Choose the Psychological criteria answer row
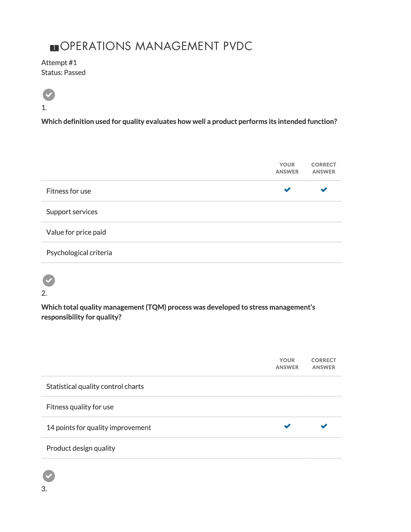Viewport: 411px width, 532px height. coord(79,253)
